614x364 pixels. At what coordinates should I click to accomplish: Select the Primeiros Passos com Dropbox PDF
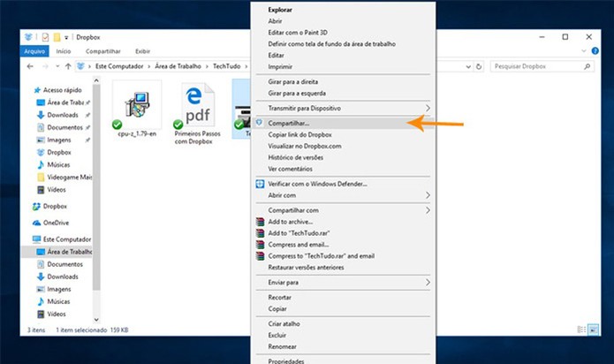(197, 113)
